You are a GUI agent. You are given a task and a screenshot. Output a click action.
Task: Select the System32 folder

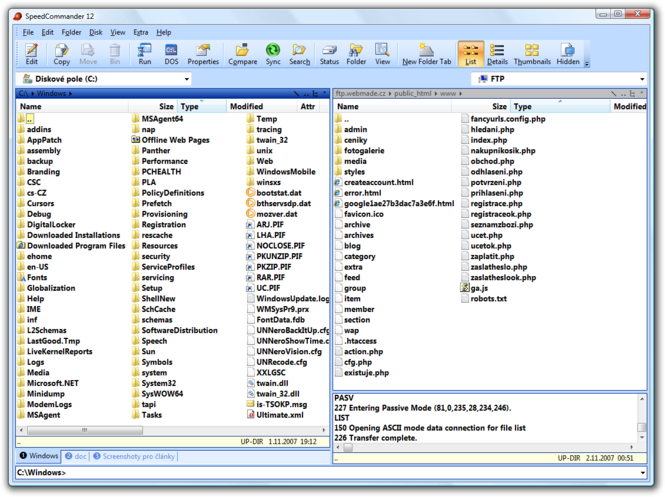coord(154,383)
